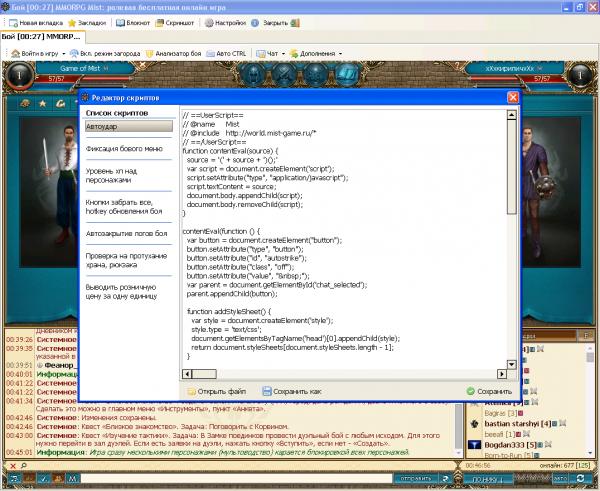Click the Сохранить как button
Viewport: 600px width, 491px height.
292,391
